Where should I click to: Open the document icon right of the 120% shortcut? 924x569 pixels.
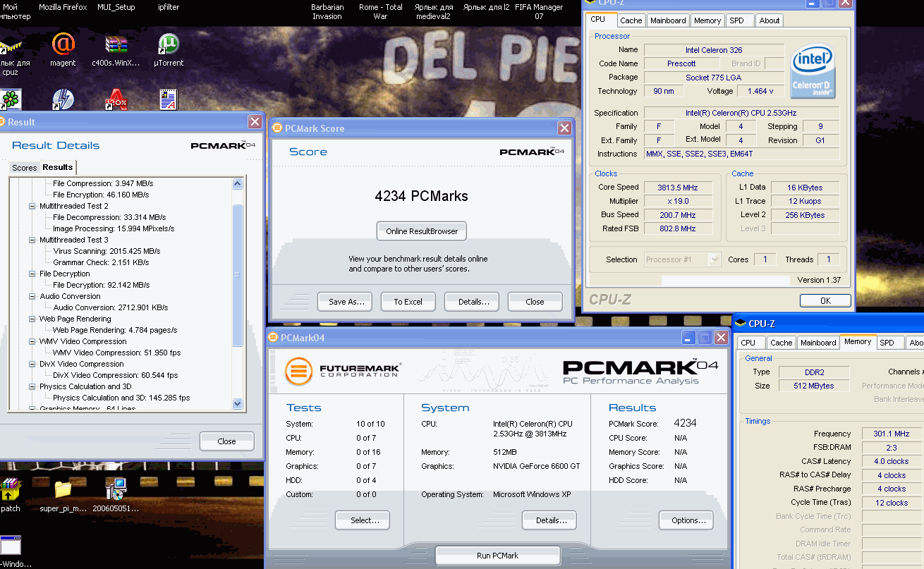[168, 99]
